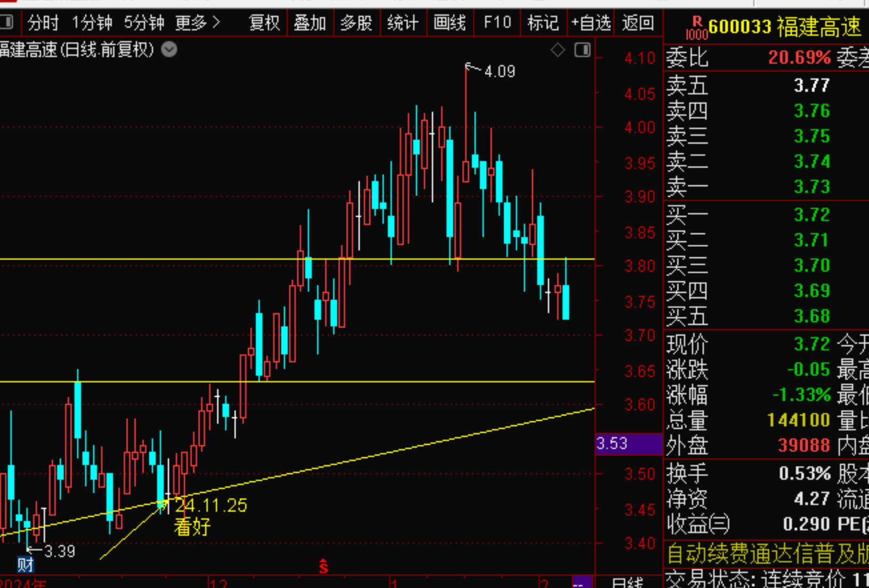Select the 5分钟 period tab

click(x=144, y=23)
